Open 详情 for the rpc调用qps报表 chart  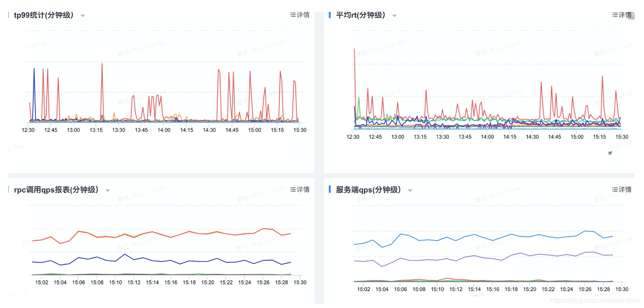click(x=300, y=189)
